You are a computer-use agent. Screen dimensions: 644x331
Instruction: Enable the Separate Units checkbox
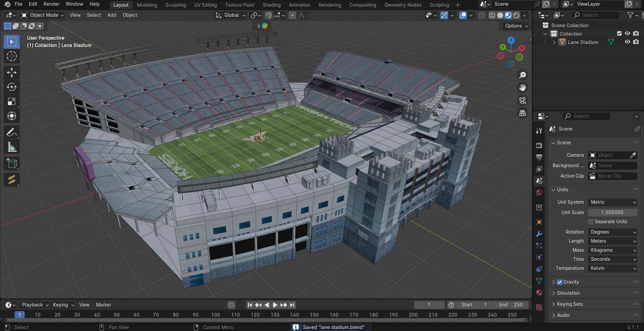(x=591, y=222)
